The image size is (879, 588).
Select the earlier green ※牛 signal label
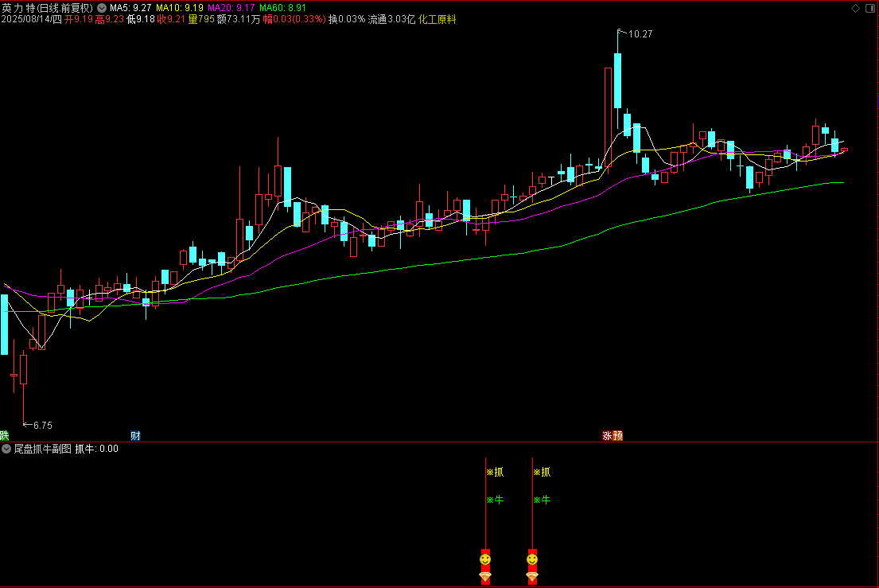[495, 500]
